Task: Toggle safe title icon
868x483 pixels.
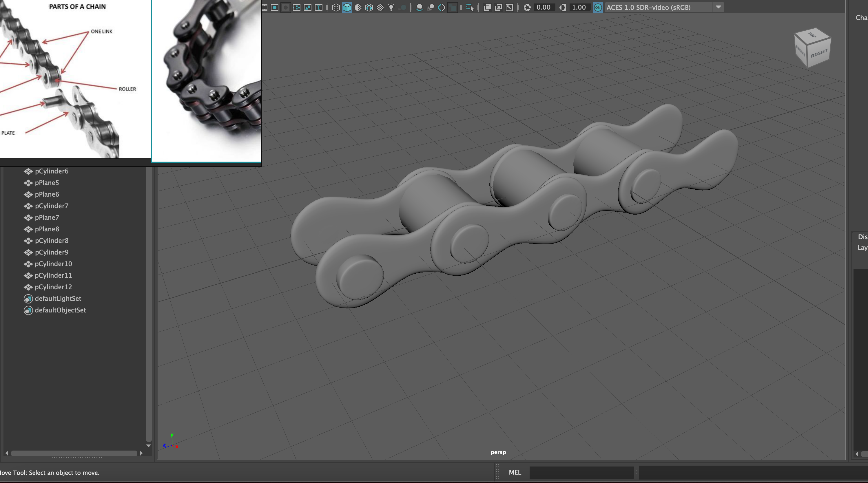Action: pyautogui.click(x=318, y=8)
